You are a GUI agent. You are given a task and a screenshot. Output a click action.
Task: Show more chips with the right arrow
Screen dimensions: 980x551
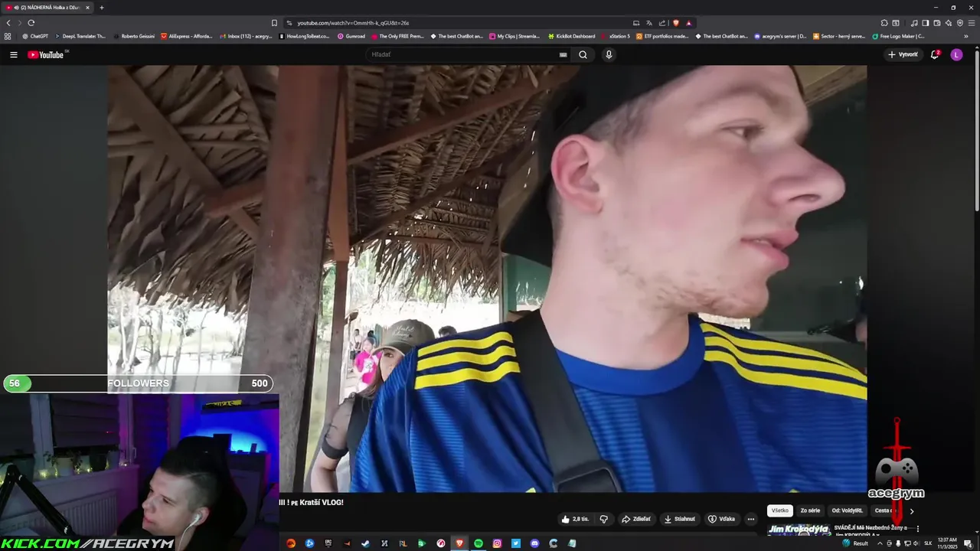911,511
